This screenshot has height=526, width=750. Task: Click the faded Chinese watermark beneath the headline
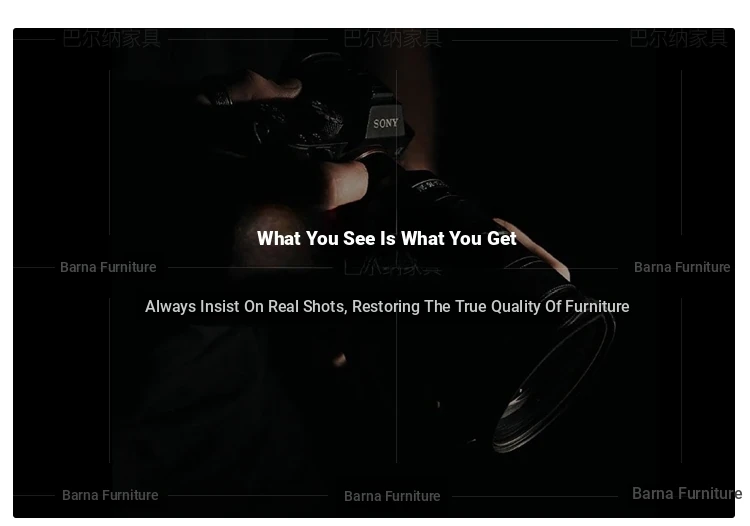[x=392, y=267]
